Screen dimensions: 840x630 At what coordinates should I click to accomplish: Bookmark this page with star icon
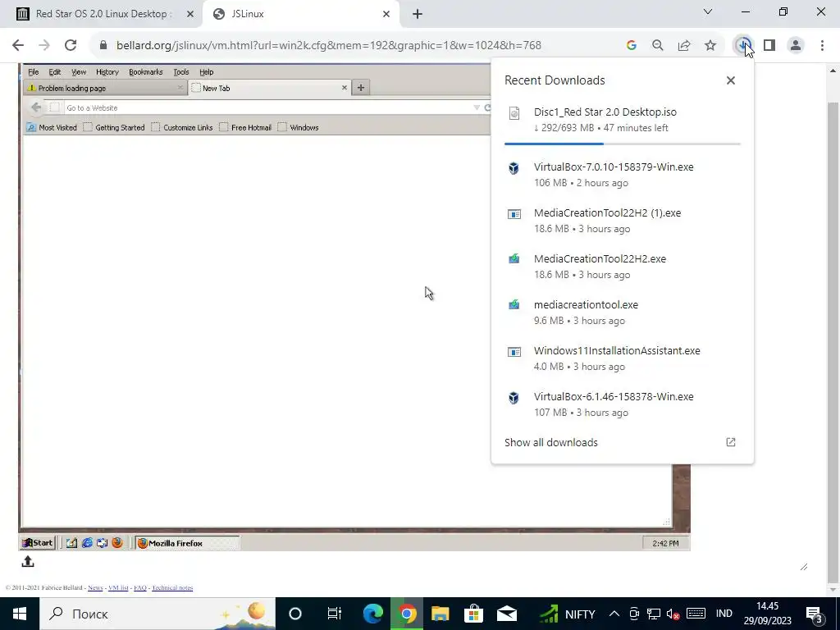[710, 46]
